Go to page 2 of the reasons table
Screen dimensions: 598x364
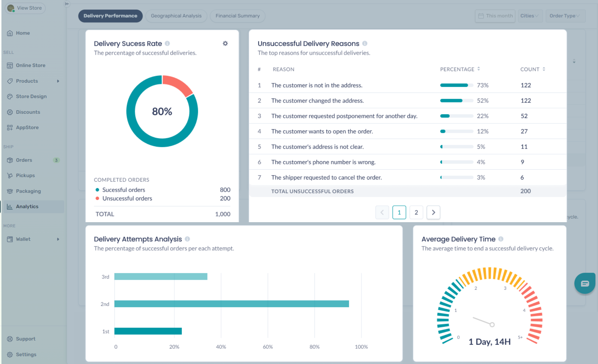(416, 212)
